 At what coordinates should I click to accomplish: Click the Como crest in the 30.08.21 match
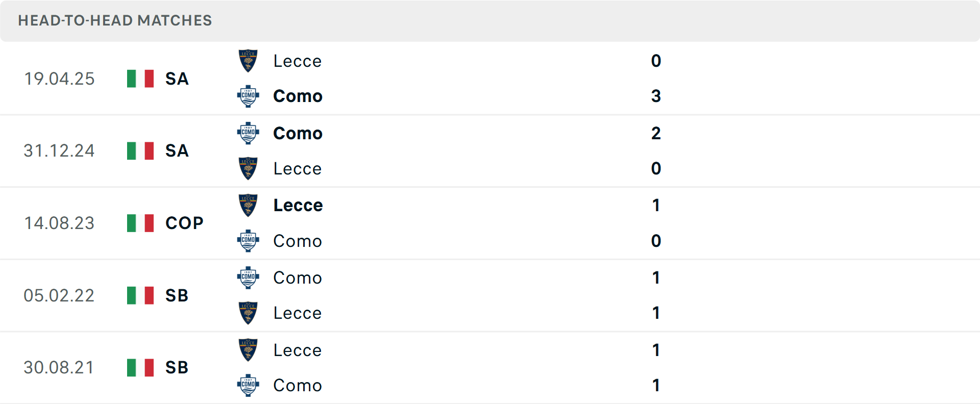coord(248,385)
